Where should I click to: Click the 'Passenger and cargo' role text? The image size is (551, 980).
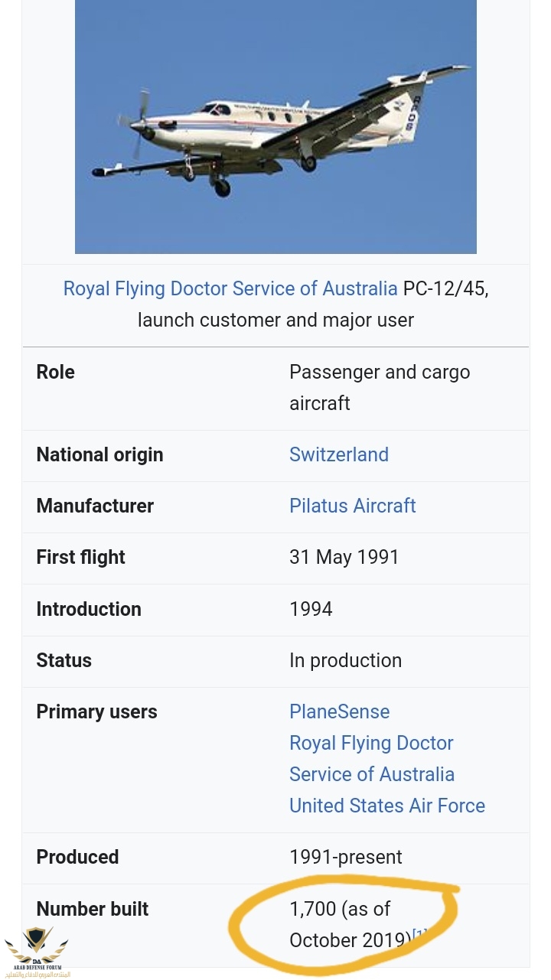click(x=380, y=372)
